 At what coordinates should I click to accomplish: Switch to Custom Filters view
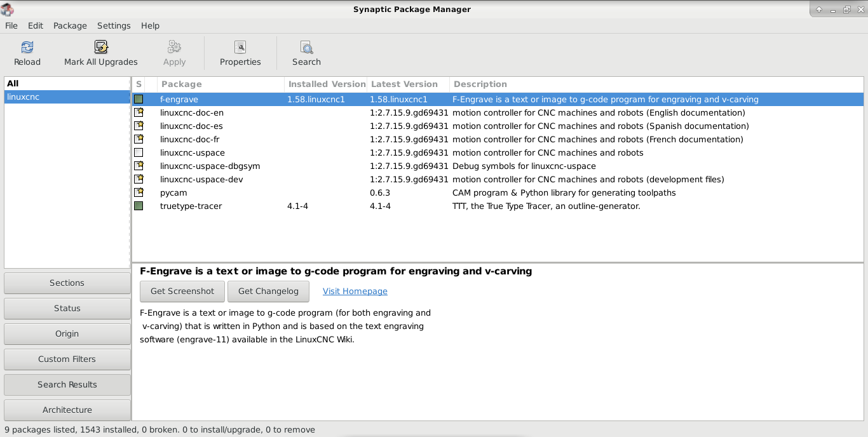pos(67,360)
